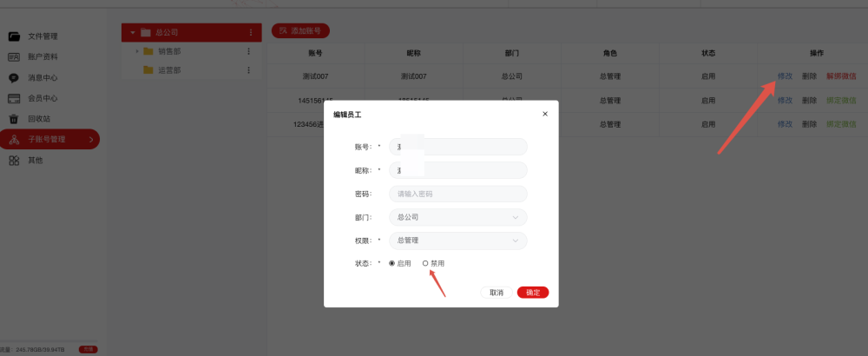
Task: Click the 昵称 input field
Action: pyautogui.click(x=458, y=170)
